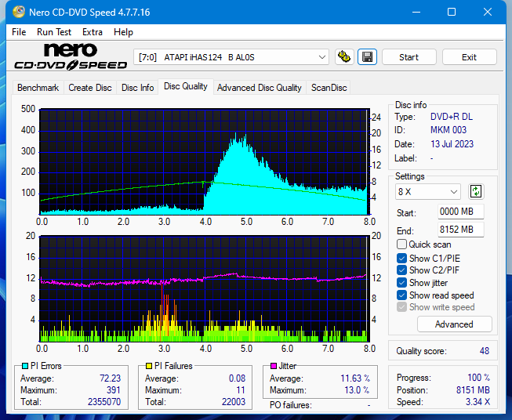Open the File menu

click(x=19, y=32)
